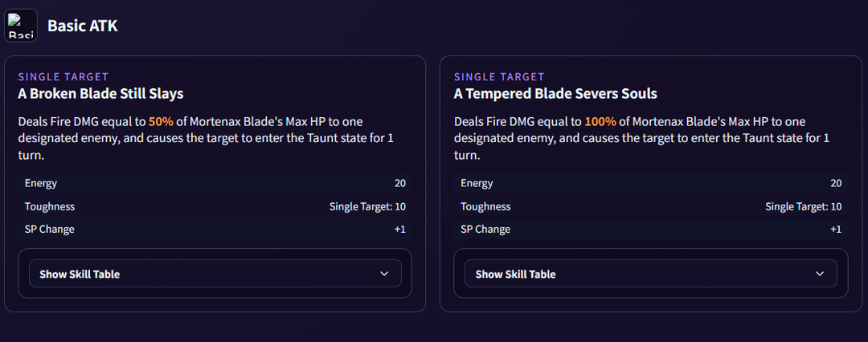Click the SP Change row in Broken Blade card
Viewport: 868px width, 342px height.
click(x=215, y=229)
